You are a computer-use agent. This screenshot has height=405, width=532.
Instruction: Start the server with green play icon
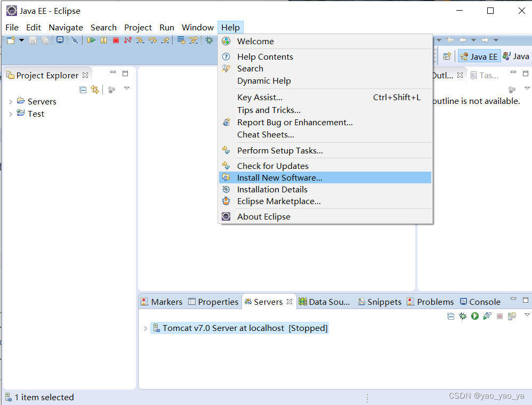pos(475,316)
